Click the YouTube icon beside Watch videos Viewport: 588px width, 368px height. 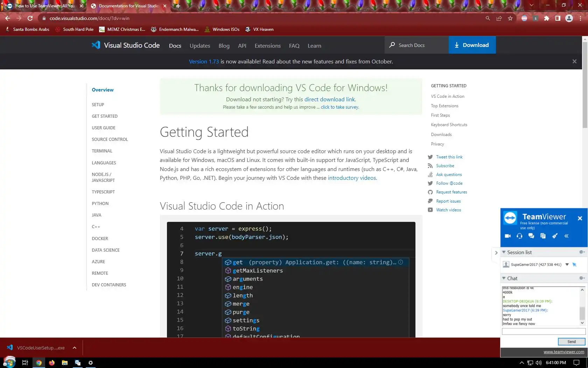tap(430, 210)
